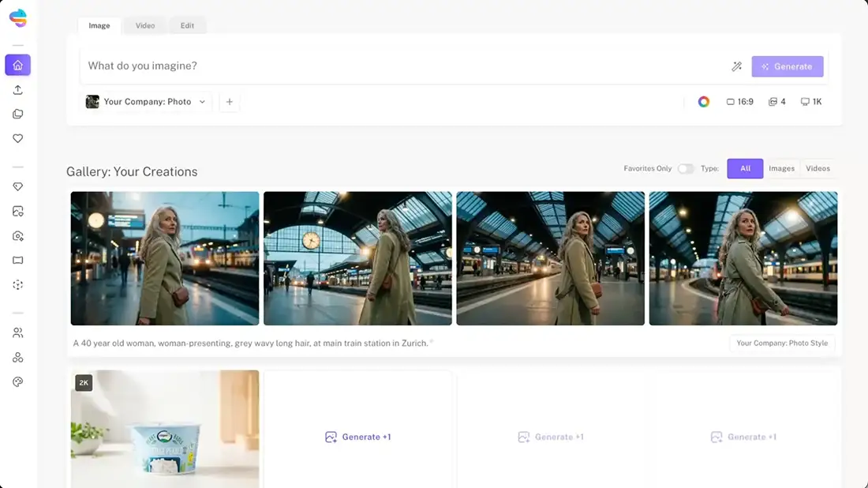Image resolution: width=868 pixels, height=488 pixels.
Task: Open the 16:9 aspect ratio selector
Action: (740, 102)
